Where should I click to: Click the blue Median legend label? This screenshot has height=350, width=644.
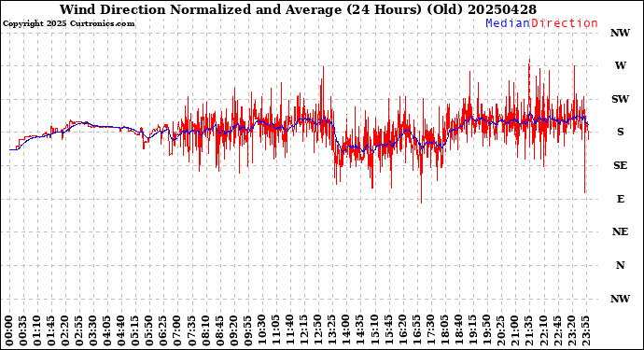pos(508,23)
